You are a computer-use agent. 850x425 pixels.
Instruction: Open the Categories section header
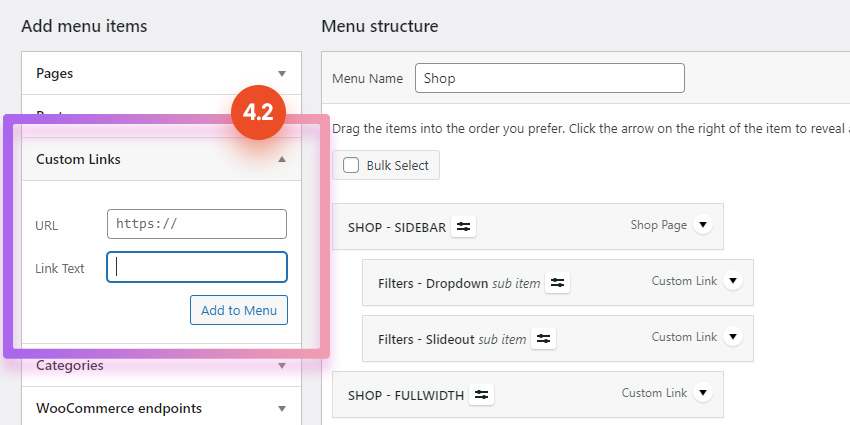point(162,365)
